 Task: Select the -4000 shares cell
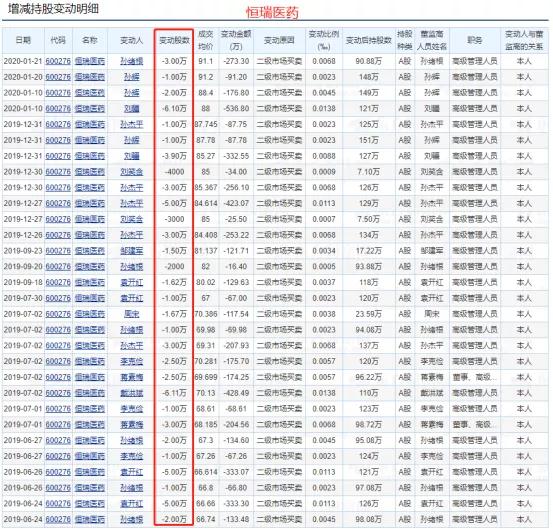coord(174,172)
